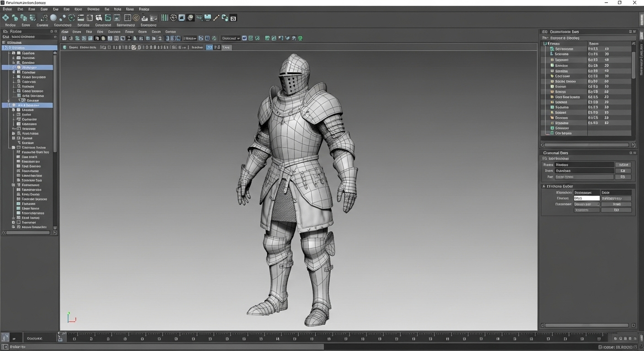
Task: Select the four-arrow move tool icon
Action: [5, 18]
